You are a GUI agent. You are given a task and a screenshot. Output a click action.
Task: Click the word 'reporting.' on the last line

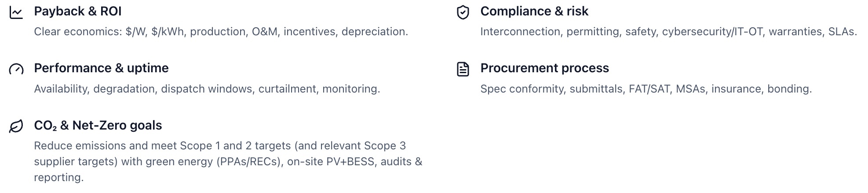[58, 178]
